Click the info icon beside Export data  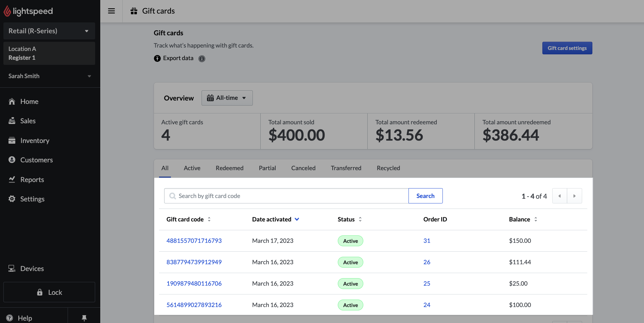pyautogui.click(x=202, y=59)
